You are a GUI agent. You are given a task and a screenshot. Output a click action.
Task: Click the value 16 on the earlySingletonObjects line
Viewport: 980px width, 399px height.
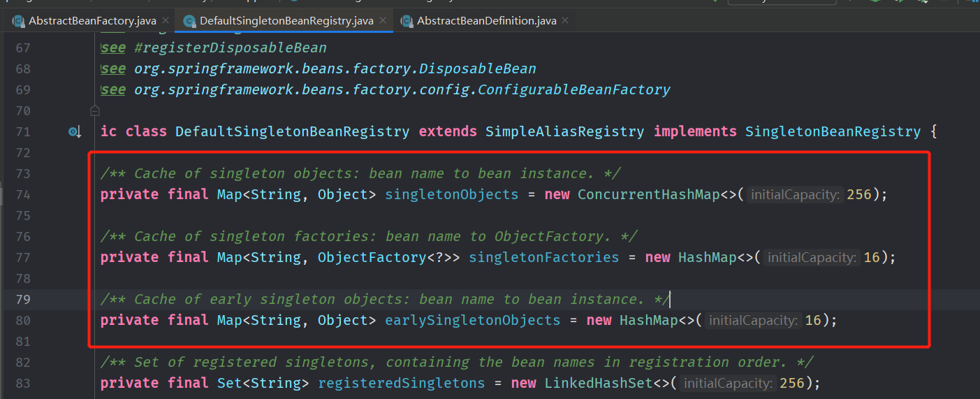coord(813,320)
